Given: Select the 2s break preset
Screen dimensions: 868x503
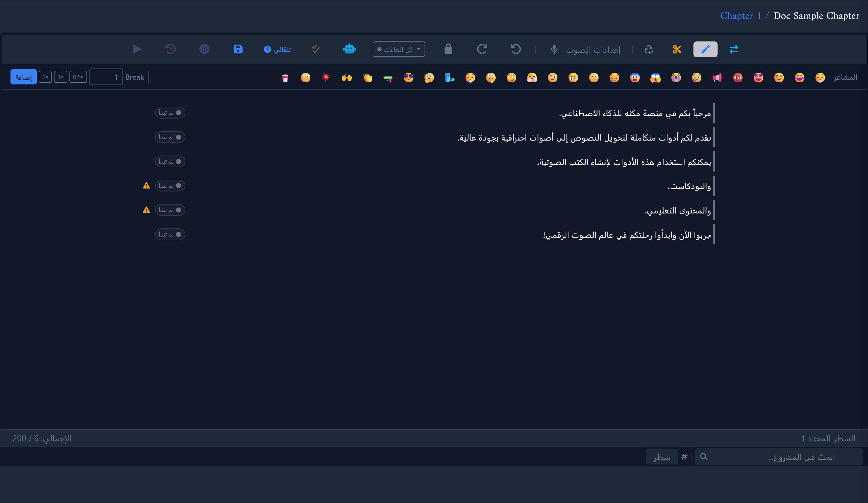Looking at the screenshot, I should pyautogui.click(x=45, y=77).
